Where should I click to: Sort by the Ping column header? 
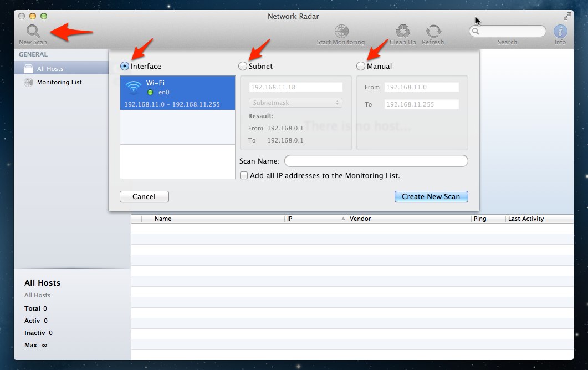tap(488, 219)
